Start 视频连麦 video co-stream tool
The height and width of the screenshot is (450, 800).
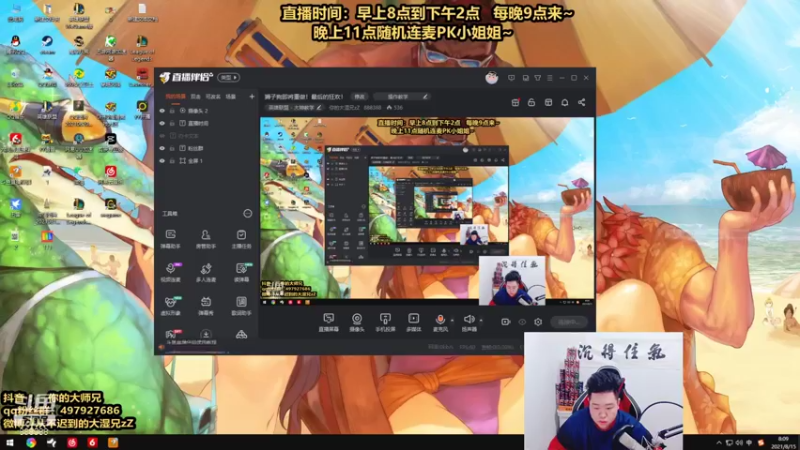click(x=170, y=272)
